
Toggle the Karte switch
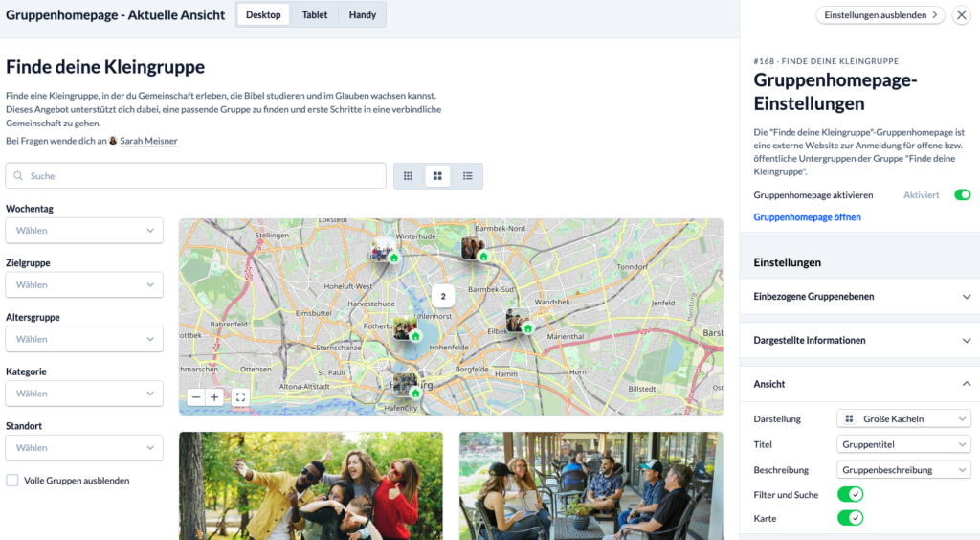coord(851,518)
